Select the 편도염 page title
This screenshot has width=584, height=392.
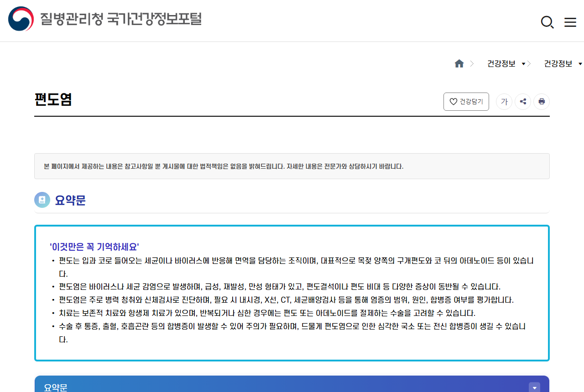[x=53, y=100]
